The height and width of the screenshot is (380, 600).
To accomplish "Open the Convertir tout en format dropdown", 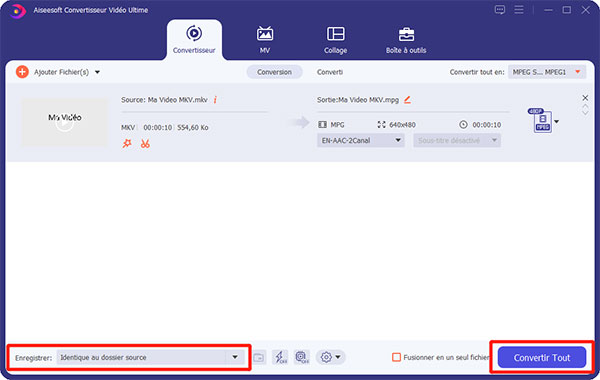I will coord(547,72).
